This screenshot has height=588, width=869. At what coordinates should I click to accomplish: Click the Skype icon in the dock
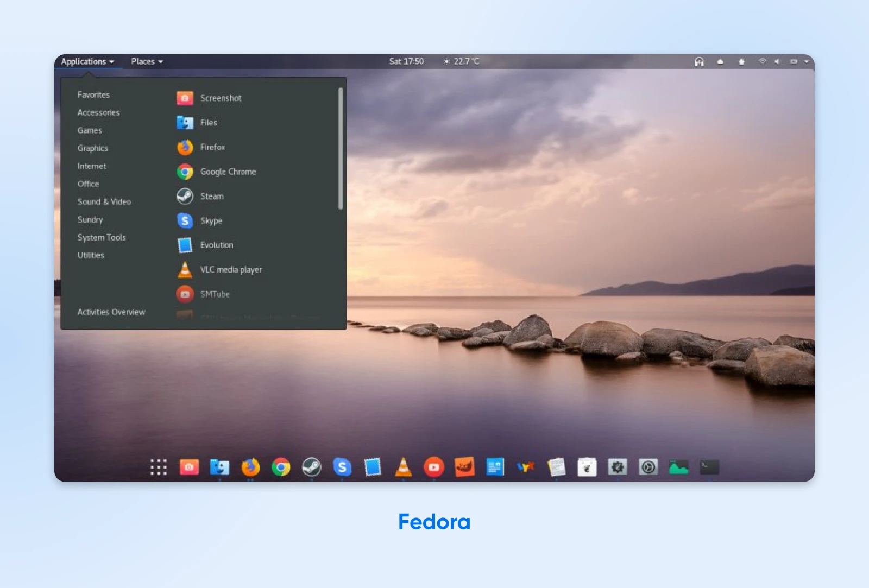(342, 467)
